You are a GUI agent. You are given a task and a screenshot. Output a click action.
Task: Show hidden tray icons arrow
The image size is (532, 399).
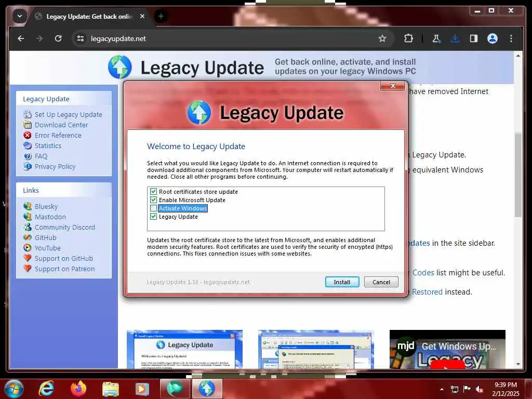[x=442, y=389]
